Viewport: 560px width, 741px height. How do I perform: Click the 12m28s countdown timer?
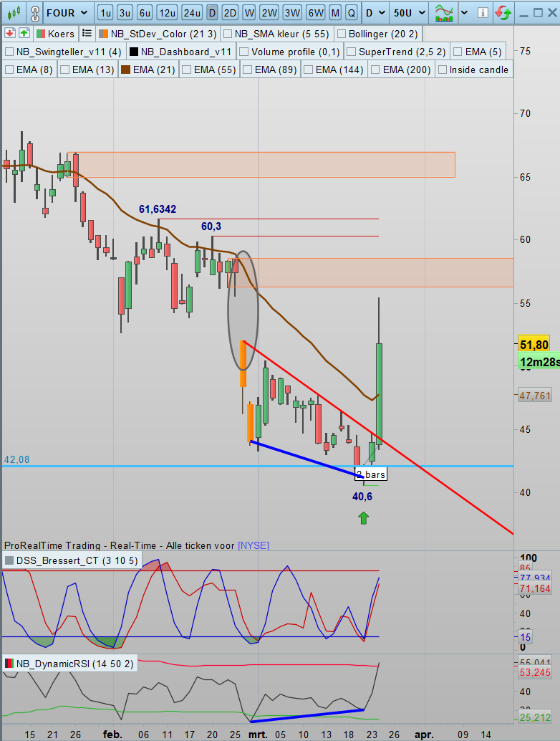click(539, 362)
